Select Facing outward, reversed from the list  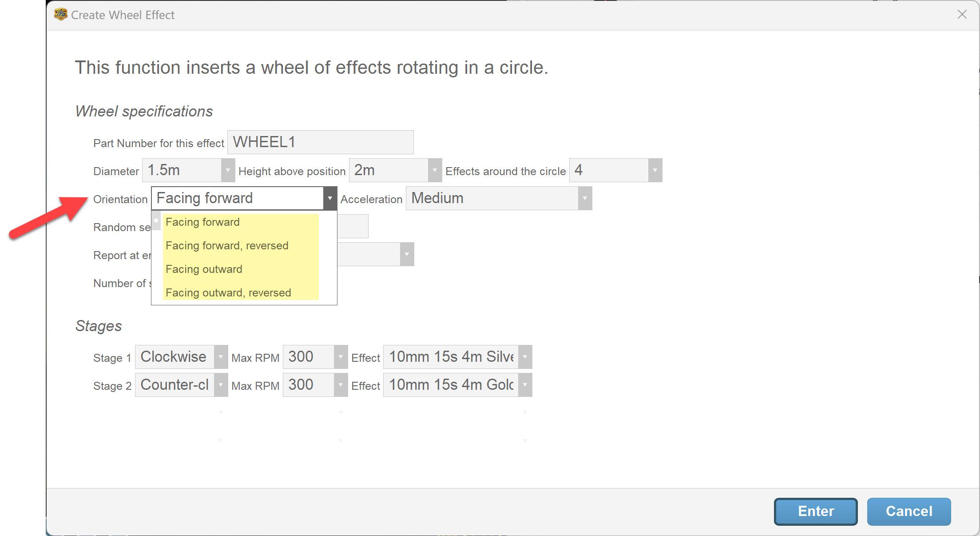228,293
